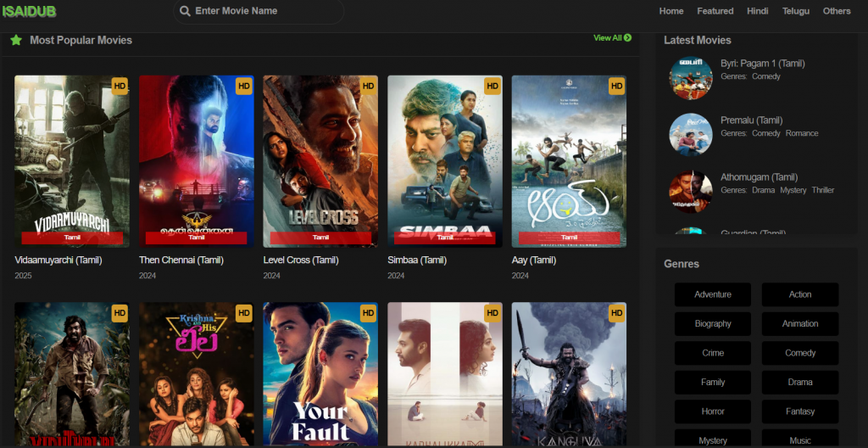868x448 pixels.
Task: Open the Then Chennai movie poster
Action: click(197, 161)
